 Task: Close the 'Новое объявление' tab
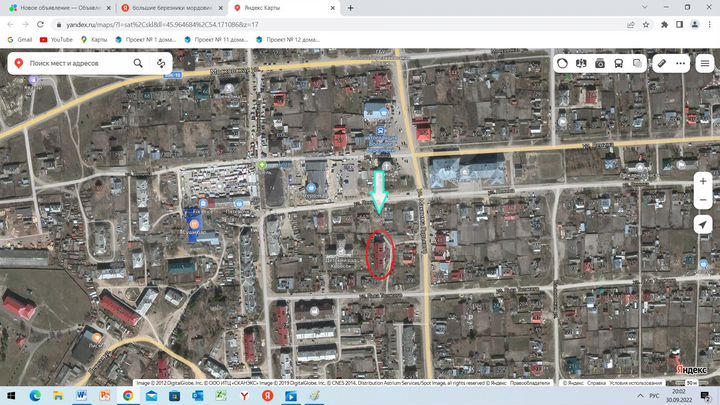point(108,8)
